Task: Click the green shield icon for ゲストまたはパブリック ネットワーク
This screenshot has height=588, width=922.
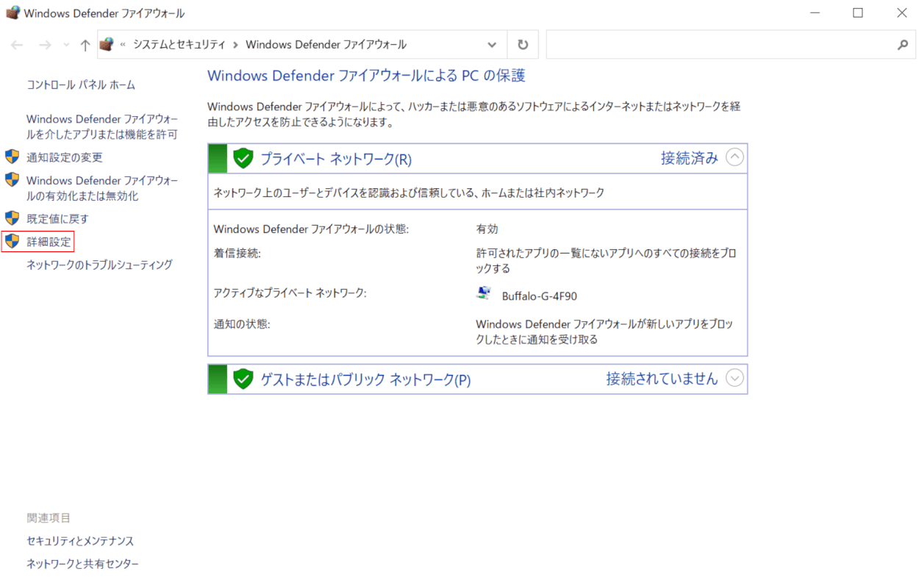Action: (243, 379)
